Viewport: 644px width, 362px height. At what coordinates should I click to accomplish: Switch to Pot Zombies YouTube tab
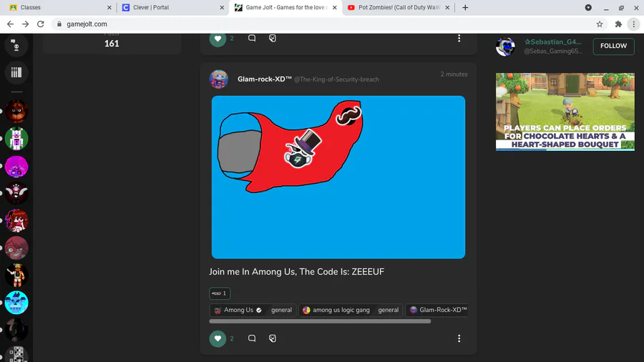399,7
